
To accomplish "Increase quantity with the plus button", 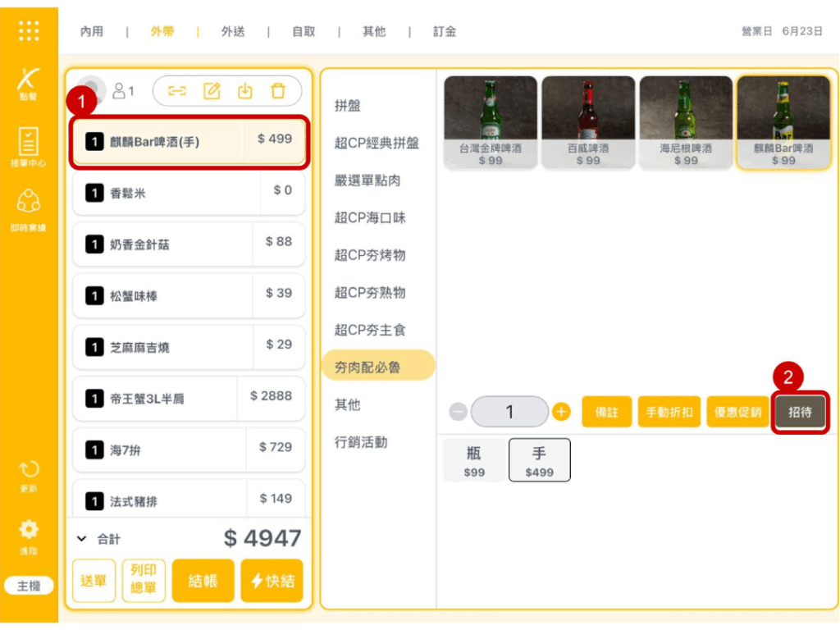I will (x=561, y=412).
